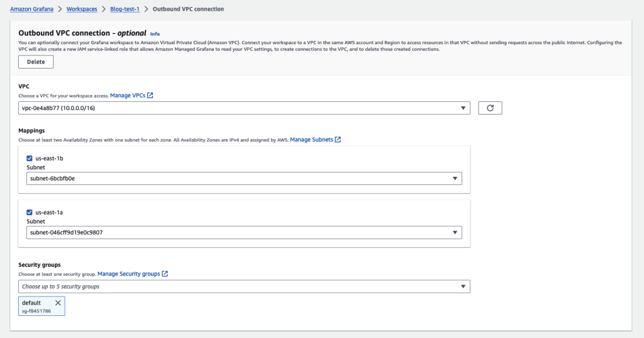The height and width of the screenshot is (338, 644).
Task: Go to Amazon Grafana breadcrumb
Action: pyautogui.click(x=30, y=9)
